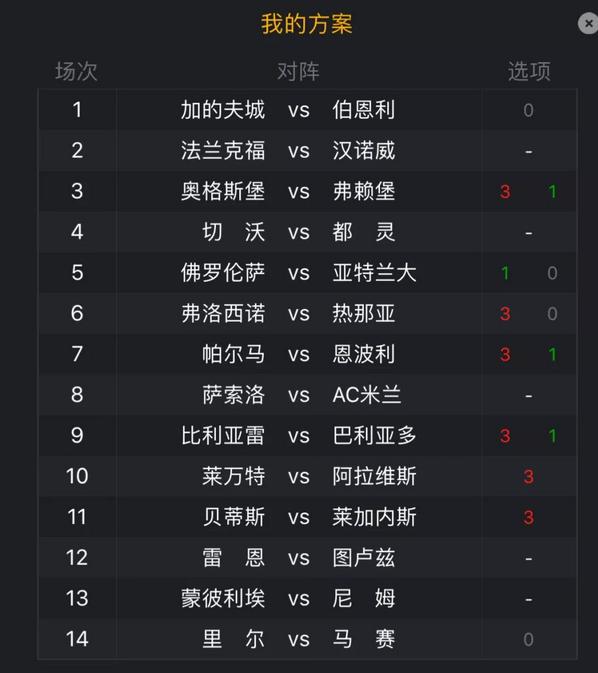
Task: Open the 萨索洛 vs AC米兰 match row
Action: [x=307, y=395]
